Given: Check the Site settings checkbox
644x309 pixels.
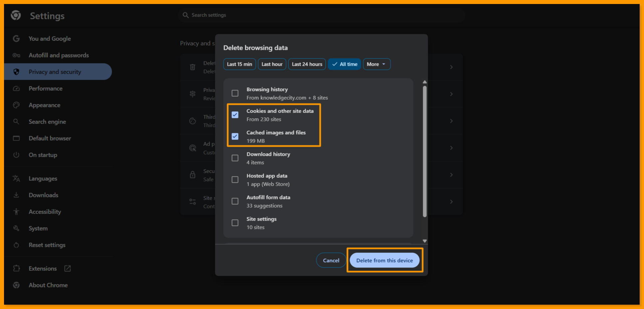Looking at the screenshot, I should [x=235, y=223].
